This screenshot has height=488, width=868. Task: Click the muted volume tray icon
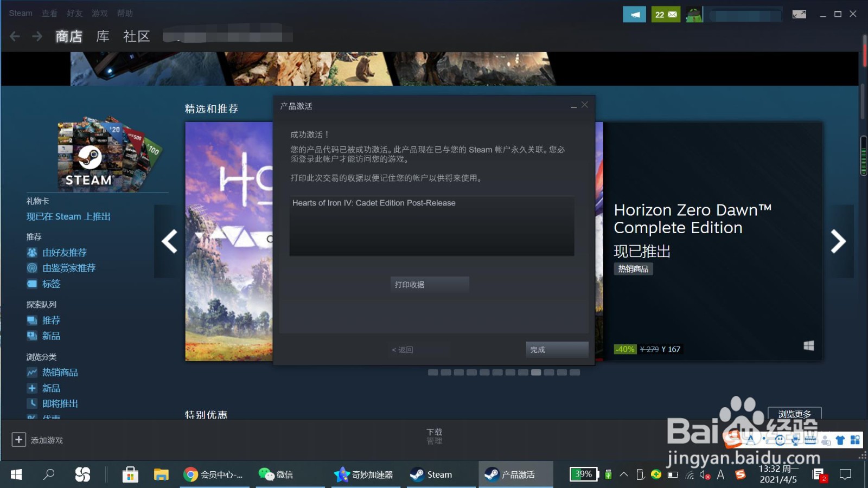(705, 475)
